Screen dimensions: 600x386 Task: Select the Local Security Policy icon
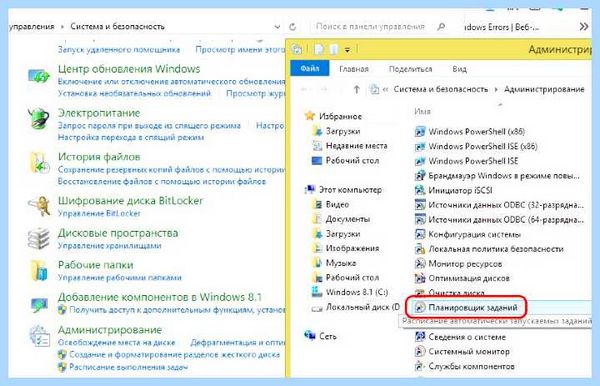click(x=420, y=249)
